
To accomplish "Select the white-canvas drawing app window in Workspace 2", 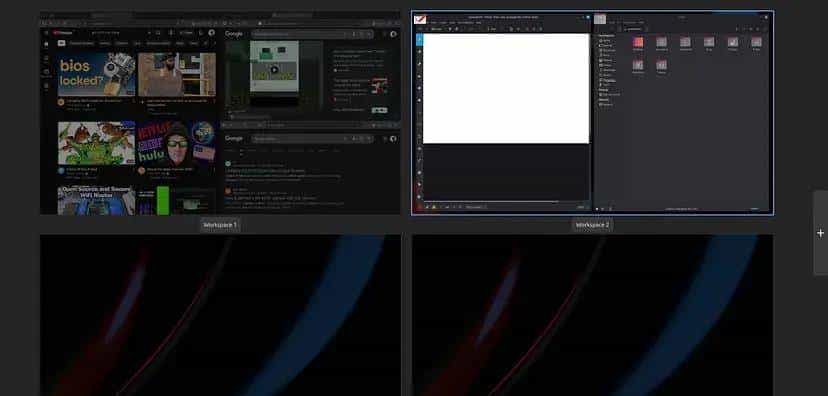I will (502, 113).
